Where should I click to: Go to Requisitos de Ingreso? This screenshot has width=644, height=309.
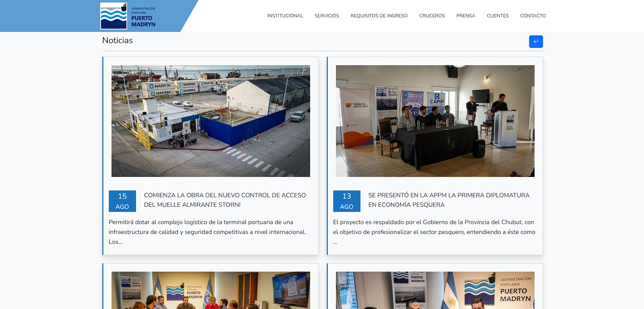(379, 16)
